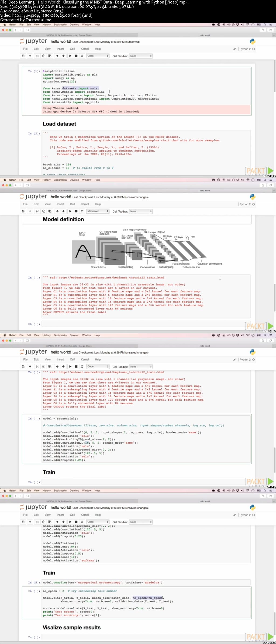
Task: Click Restart kernel icon in Visalize results frame
Action: 82,522
